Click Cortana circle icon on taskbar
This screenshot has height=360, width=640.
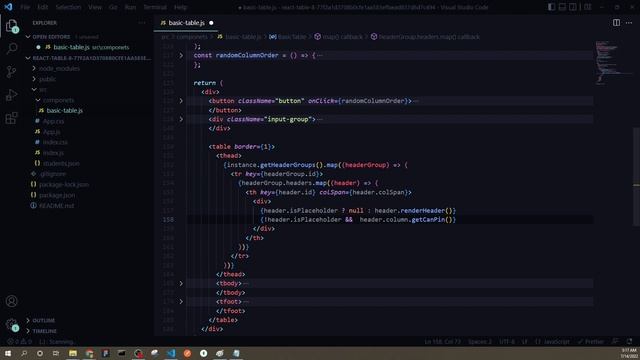pos(40,353)
